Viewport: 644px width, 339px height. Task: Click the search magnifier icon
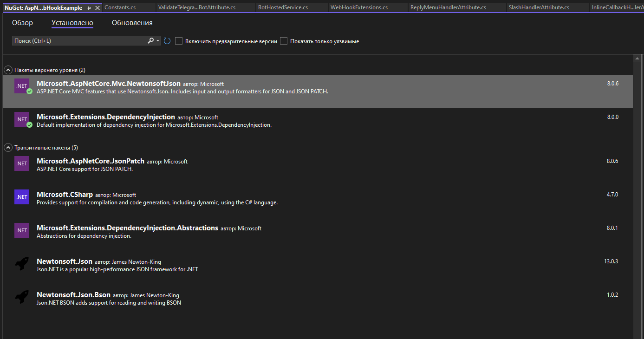(150, 41)
